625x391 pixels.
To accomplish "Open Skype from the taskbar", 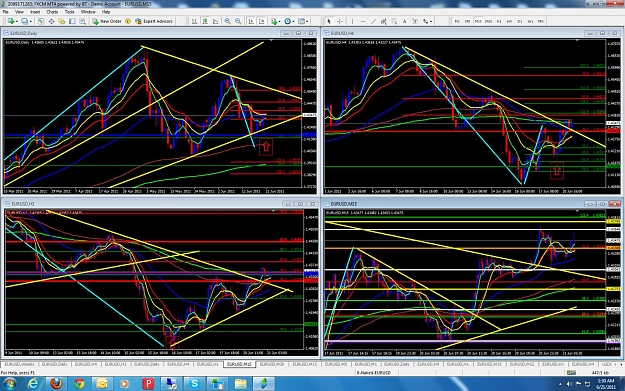I will point(195,384).
